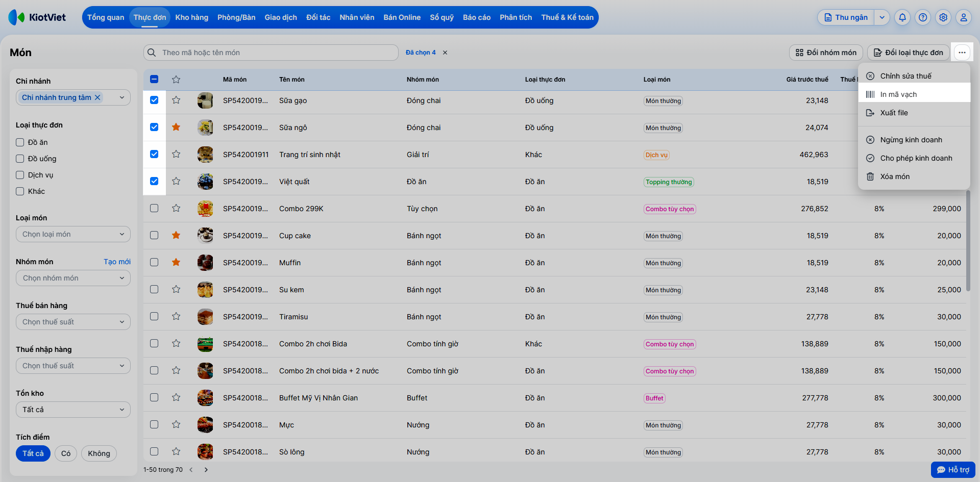The height and width of the screenshot is (482, 980).
Task: Click the 'Đổi loại thực đơn' button
Action: click(x=909, y=53)
